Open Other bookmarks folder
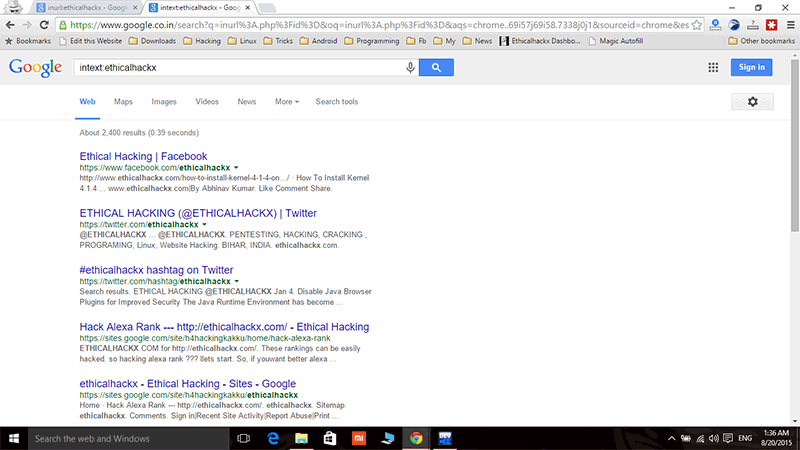Viewport: 800px width, 450px height. (762, 41)
